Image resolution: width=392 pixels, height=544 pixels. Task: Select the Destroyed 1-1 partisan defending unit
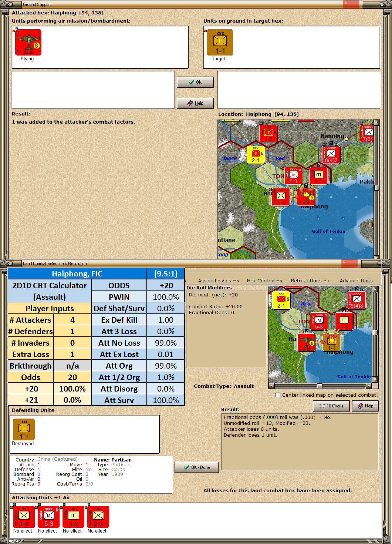pos(24,429)
